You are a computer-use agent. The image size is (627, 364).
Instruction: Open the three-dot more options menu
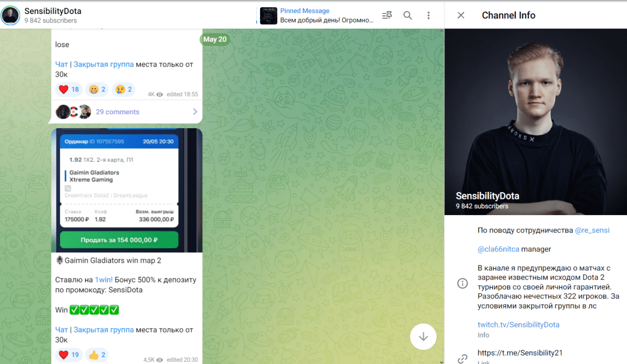coord(428,15)
